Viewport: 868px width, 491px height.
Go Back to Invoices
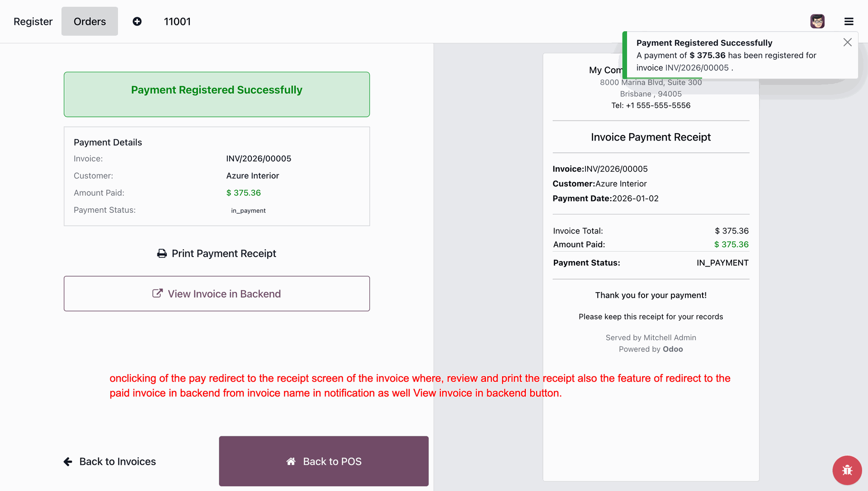pyautogui.click(x=117, y=462)
